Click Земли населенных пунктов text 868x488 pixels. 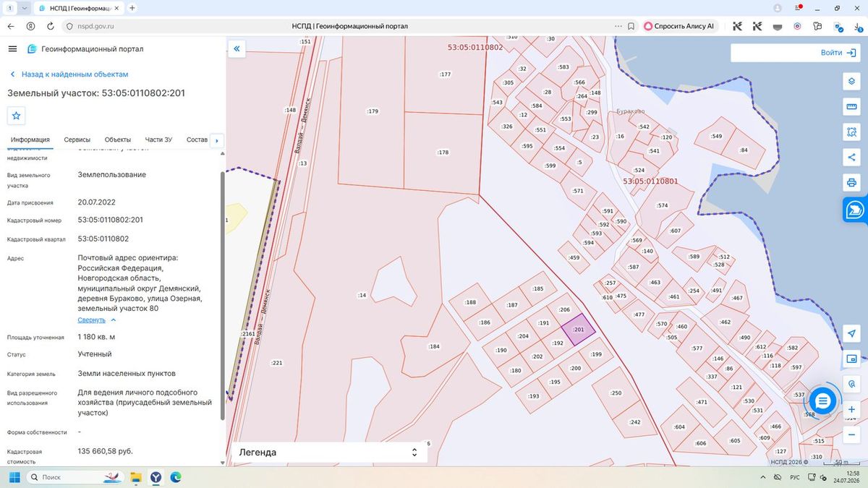[127, 374]
